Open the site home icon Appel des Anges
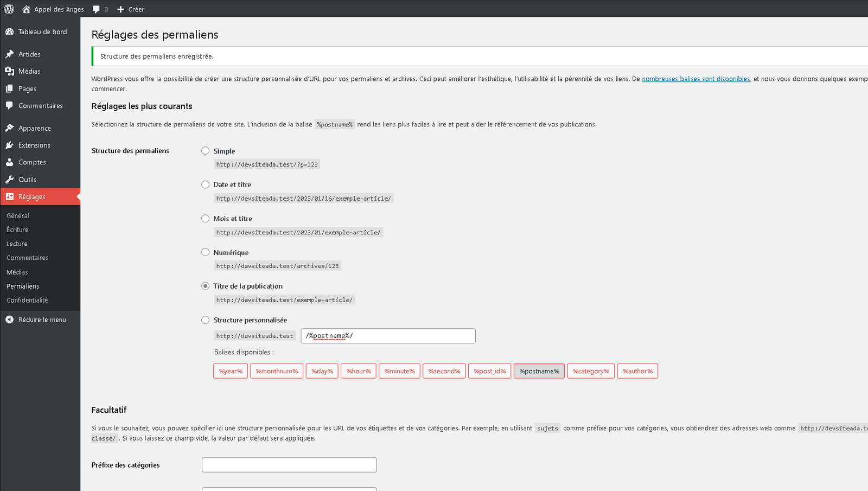Viewport: 868px width, 491px height. [x=27, y=9]
